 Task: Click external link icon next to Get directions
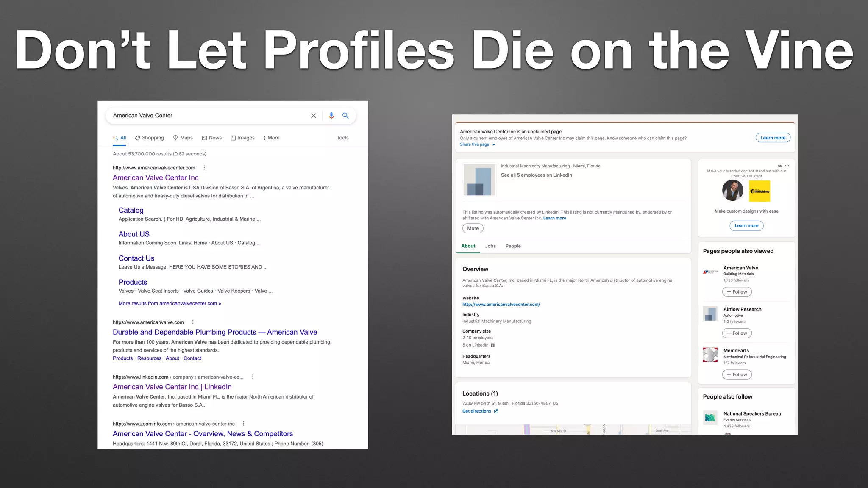point(496,411)
